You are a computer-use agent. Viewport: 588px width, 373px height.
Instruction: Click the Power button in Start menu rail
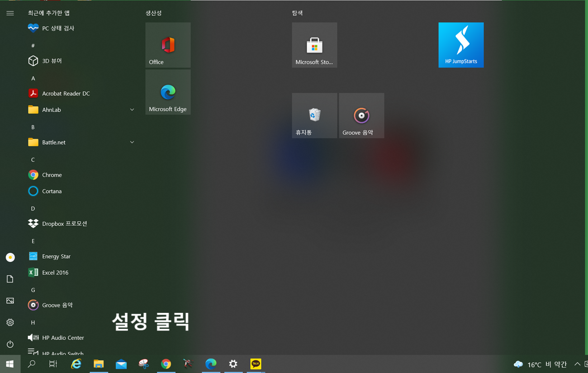tap(10, 344)
